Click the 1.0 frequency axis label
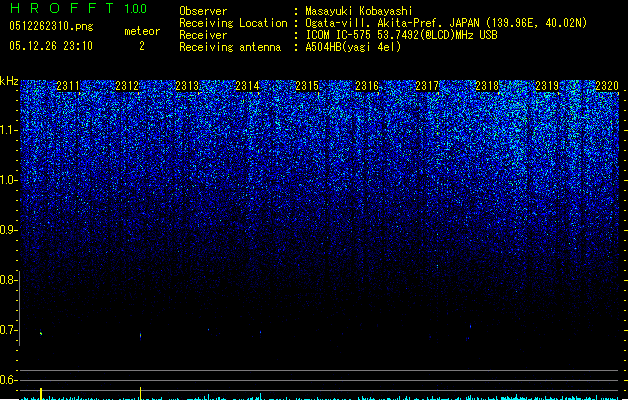This screenshot has height=400, width=629. (x=9, y=180)
